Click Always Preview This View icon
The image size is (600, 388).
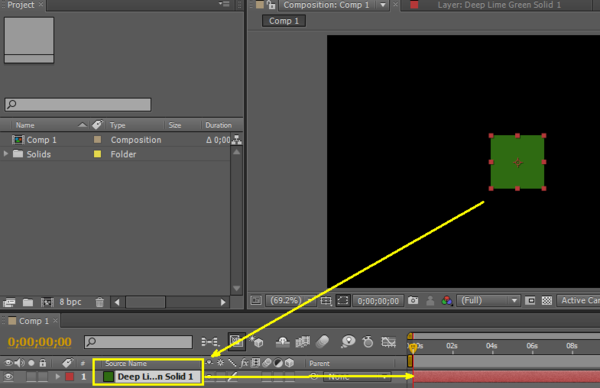coord(256,301)
